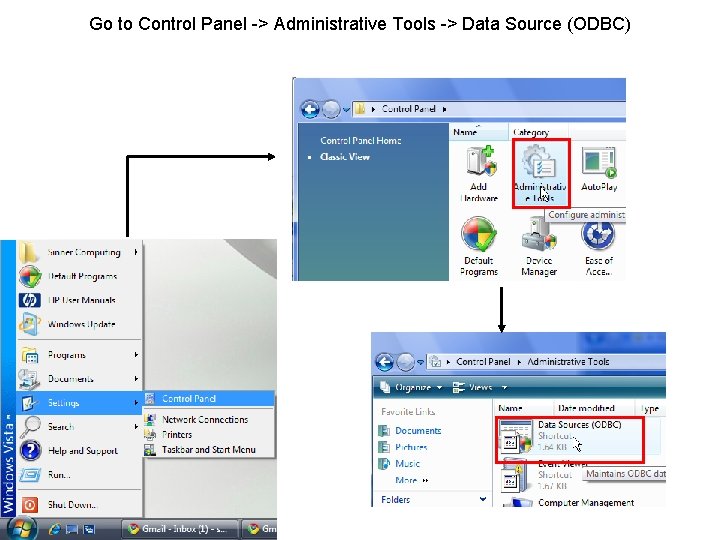Open Views dropdown menu
Image resolution: width=720 pixels, height=540 pixels.
point(479,388)
